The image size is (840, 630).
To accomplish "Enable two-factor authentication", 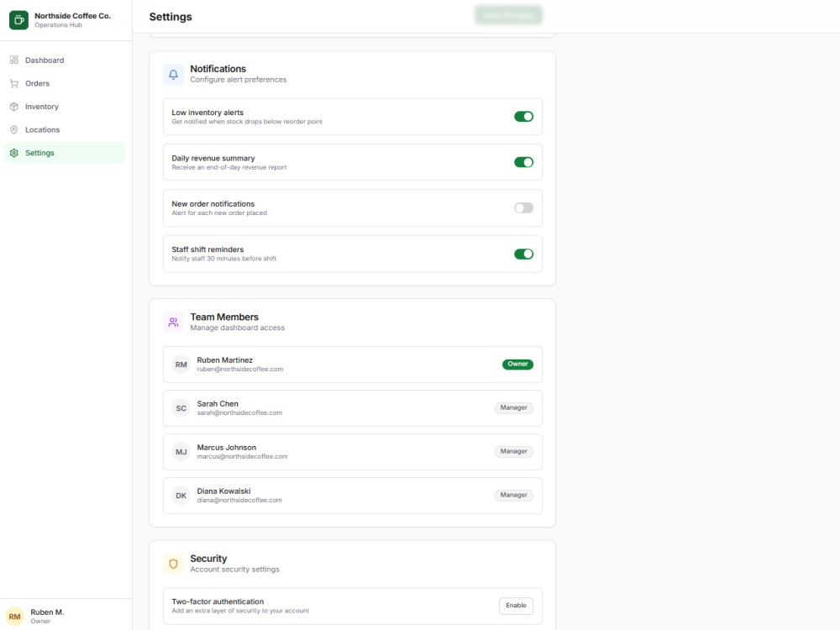I will (x=516, y=606).
